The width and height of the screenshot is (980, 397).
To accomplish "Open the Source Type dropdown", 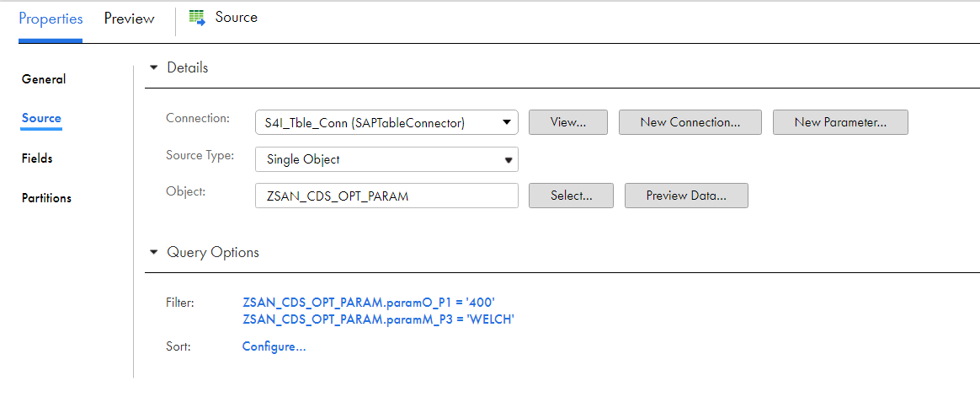I will click(x=387, y=159).
